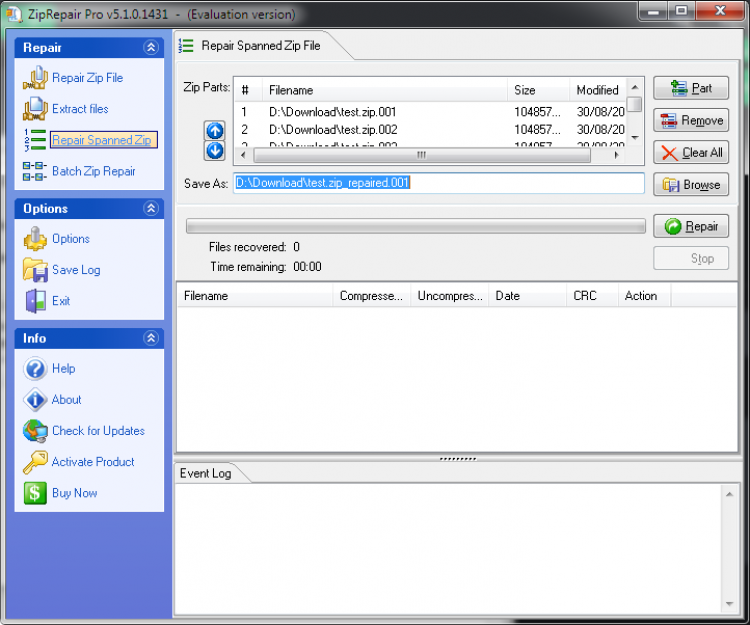Collapse the Options panel
The height and width of the screenshot is (625, 750).
[151, 208]
